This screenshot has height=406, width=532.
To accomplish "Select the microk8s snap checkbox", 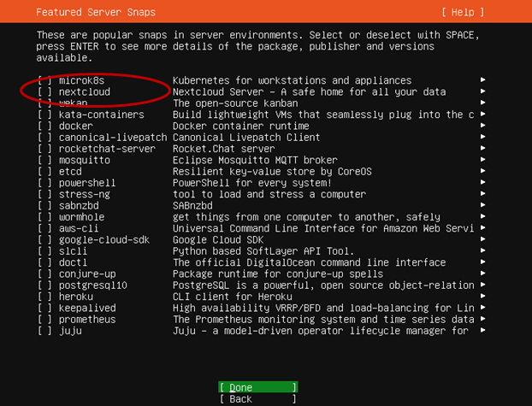I will click(x=44, y=80).
